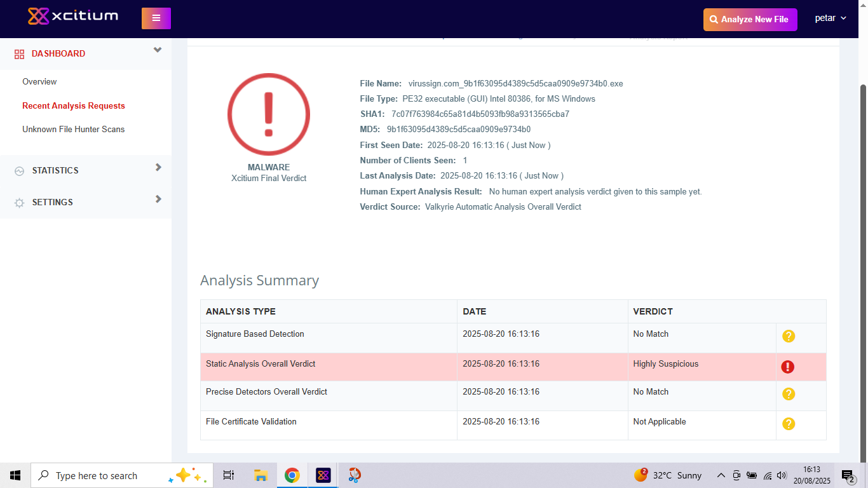Image resolution: width=868 pixels, height=488 pixels.
Task: Show hidden system tray icons
Action: click(721, 475)
